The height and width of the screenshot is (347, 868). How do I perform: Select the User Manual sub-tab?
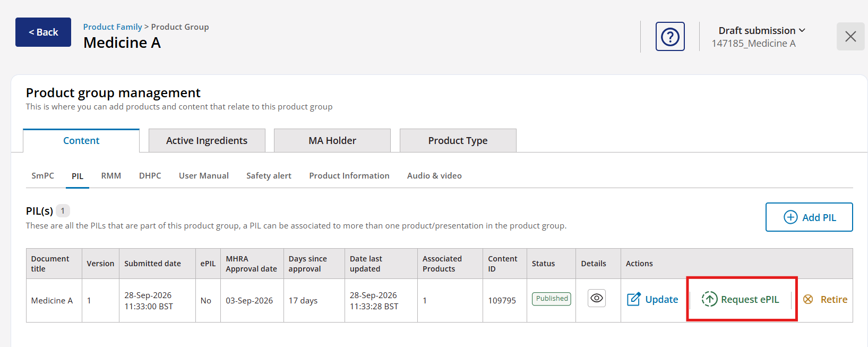[x=204, y=176]
